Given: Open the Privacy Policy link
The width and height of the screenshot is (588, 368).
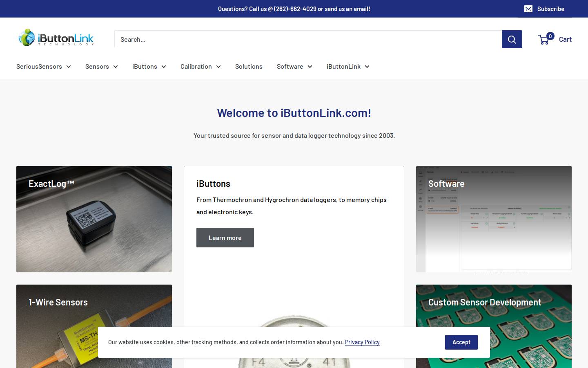Looking at the screenshot, I should (362, 342).
